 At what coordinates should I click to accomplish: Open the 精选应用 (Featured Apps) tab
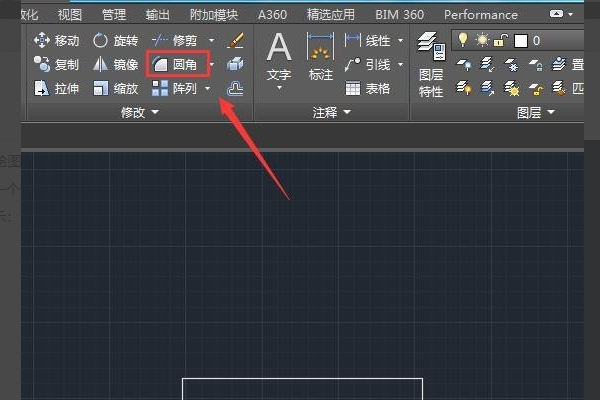(331, 15)
